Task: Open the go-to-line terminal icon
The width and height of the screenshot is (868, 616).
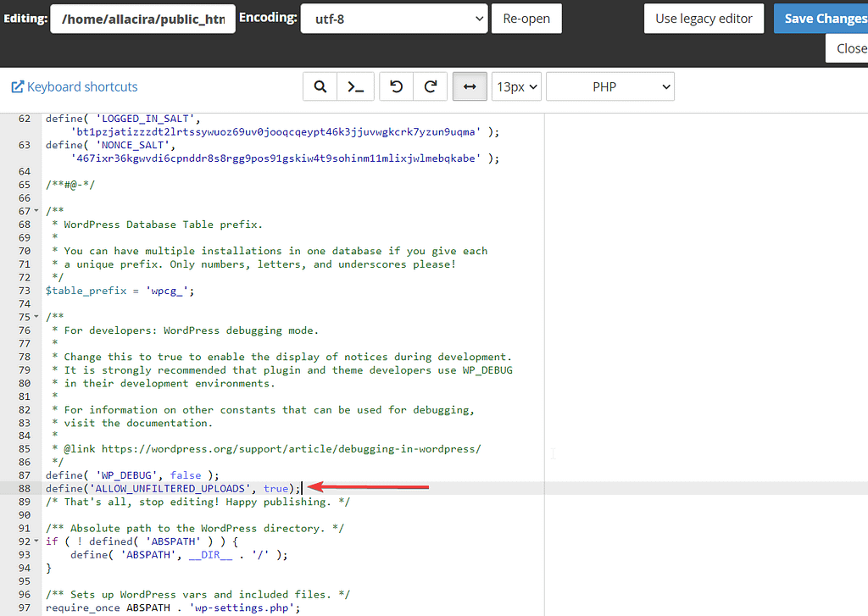Action: (x=355, y=86)
